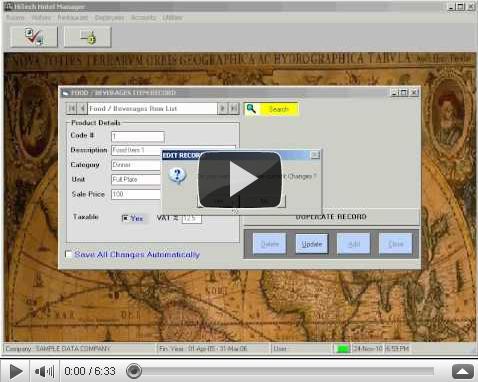Jump to the last record arrow

tap(234, 108)
